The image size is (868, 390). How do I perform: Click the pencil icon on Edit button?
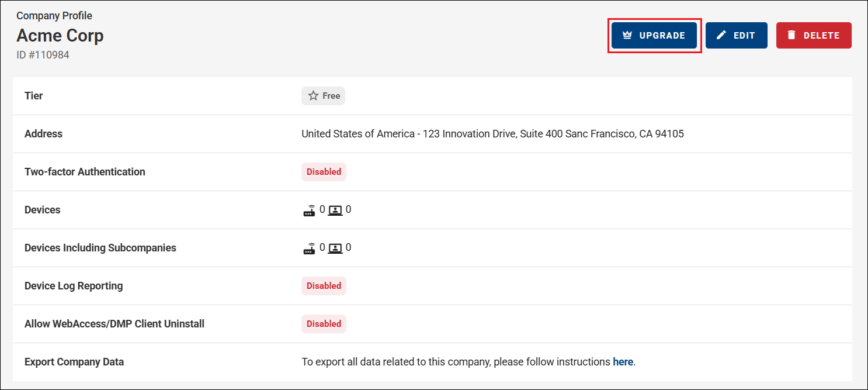(x=721, y=35)
